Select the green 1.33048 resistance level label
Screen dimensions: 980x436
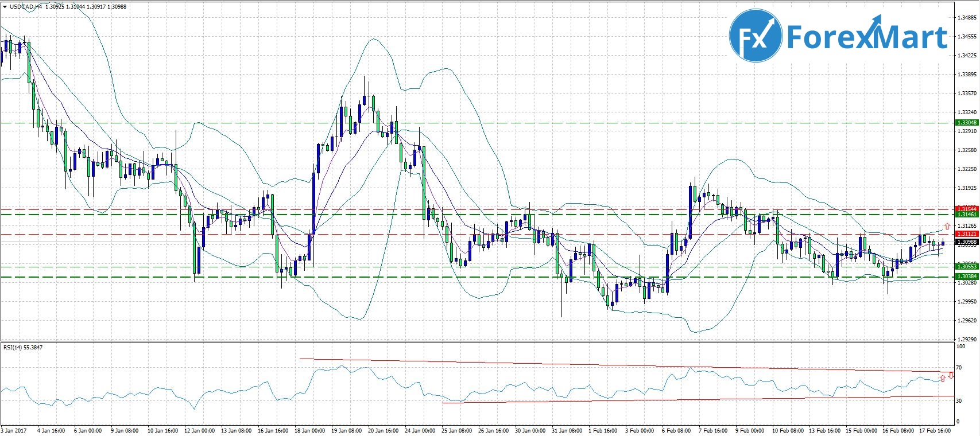(x=966, y=123)
